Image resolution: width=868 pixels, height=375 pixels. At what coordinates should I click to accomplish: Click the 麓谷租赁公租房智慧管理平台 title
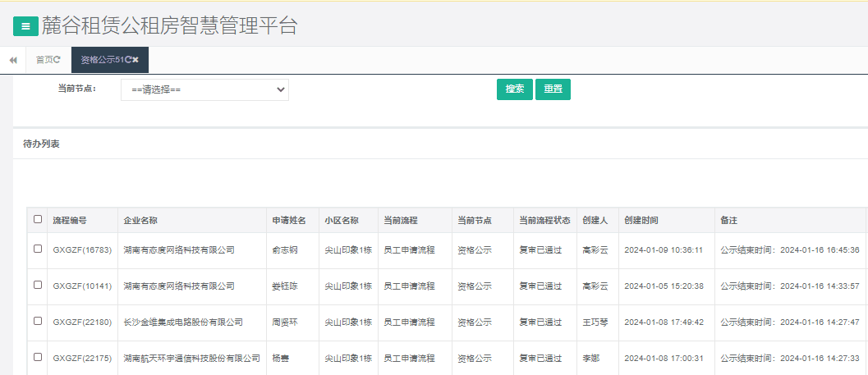point(169,26)
